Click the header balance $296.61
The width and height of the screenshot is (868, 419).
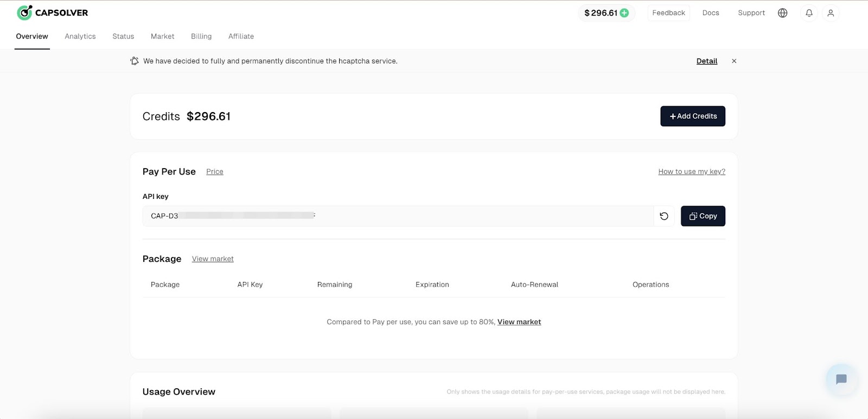click(x=601, y=13)
